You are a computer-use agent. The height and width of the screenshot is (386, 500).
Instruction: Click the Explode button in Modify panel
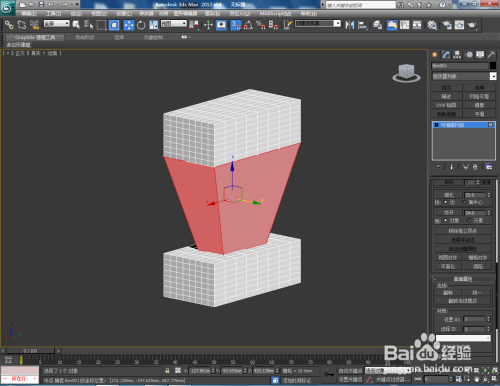(x=449, y=212)
